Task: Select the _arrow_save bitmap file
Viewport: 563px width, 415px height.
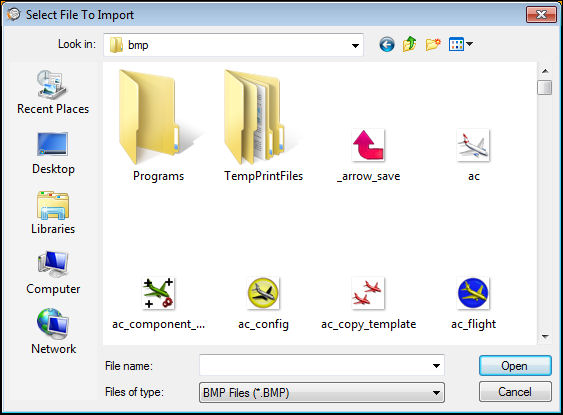Action: 368,155
